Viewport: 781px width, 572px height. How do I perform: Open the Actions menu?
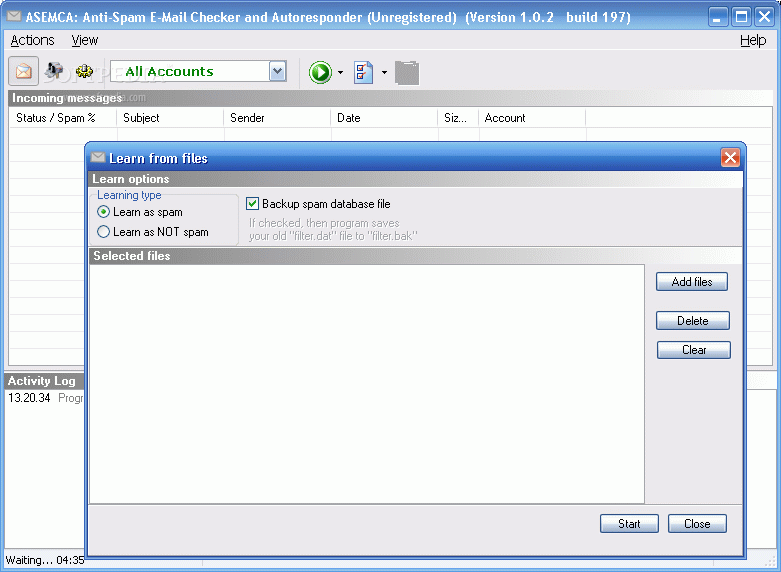[x=32, y=40]
